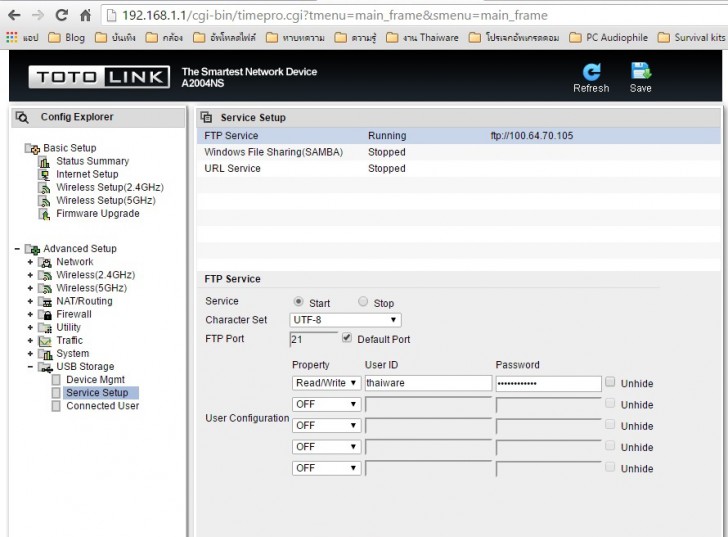Open the Internet Setup page
This screenshot has height=537, width=728.
coord(87,174)
